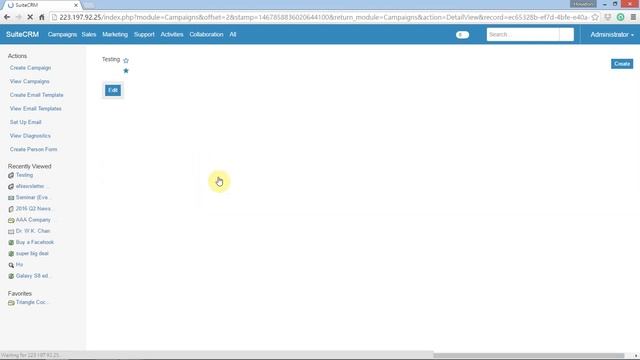Open the Support menu
This screenshot has height=360, width=640.
coord(144,35)
